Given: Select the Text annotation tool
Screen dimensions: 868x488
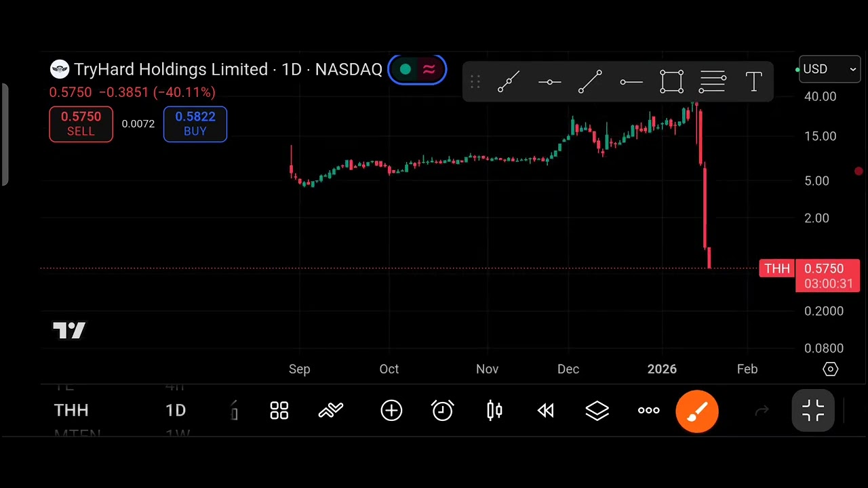Looking at the screenshot, I should click(x=753, y=83).
